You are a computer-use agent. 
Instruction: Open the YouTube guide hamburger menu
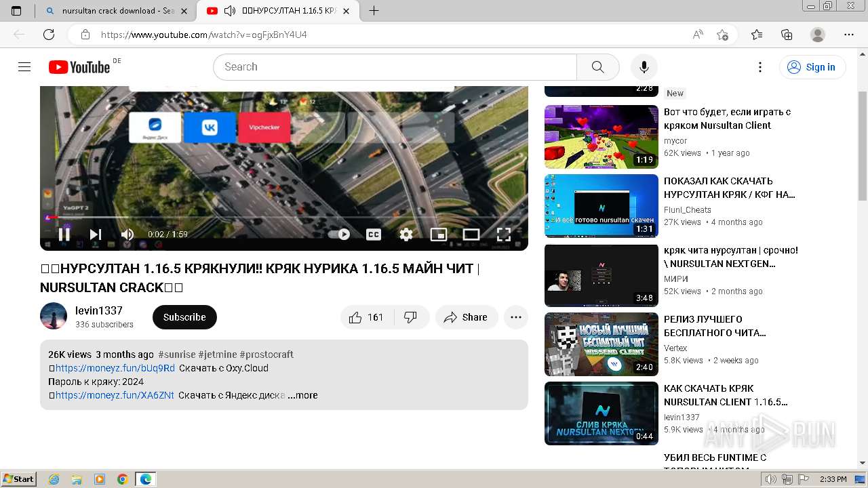pyautogui.click(x=24, y=66)
